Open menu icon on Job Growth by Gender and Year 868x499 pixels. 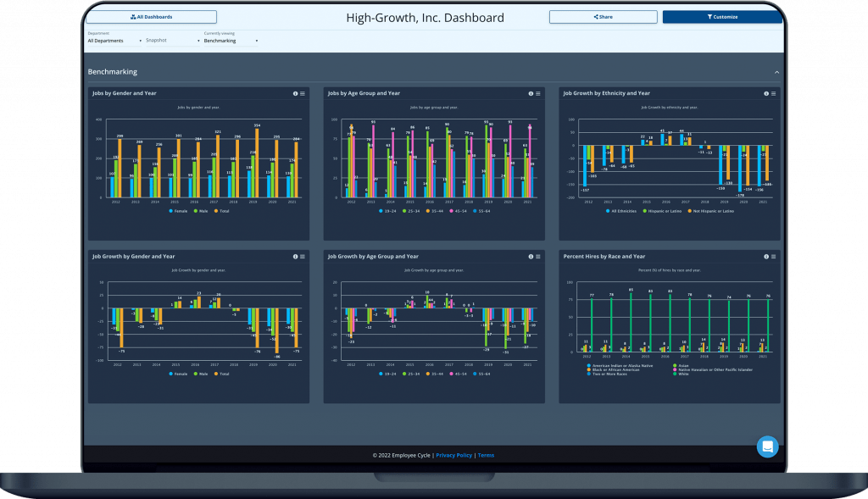(303, 257)
